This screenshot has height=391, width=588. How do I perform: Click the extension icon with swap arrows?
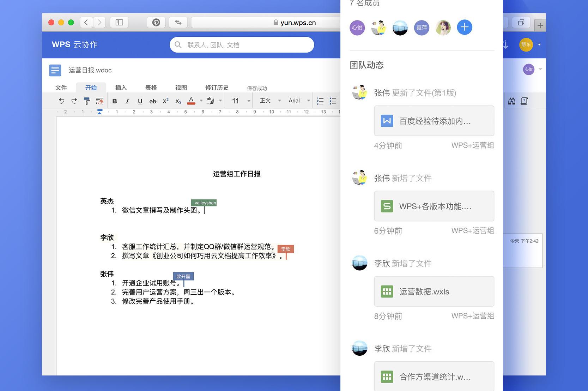(178, 23)
